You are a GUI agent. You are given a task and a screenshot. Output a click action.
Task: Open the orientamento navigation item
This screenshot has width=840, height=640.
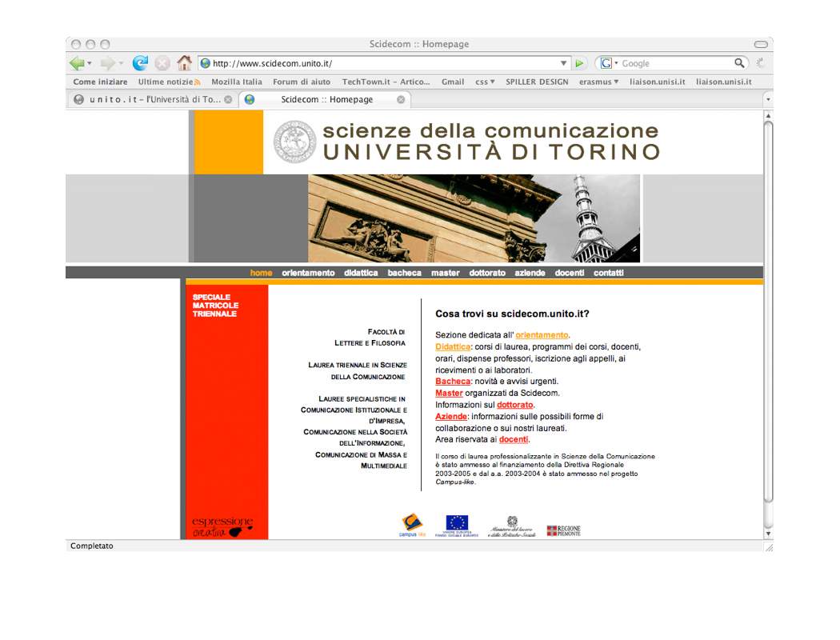[x=308, y=273]
